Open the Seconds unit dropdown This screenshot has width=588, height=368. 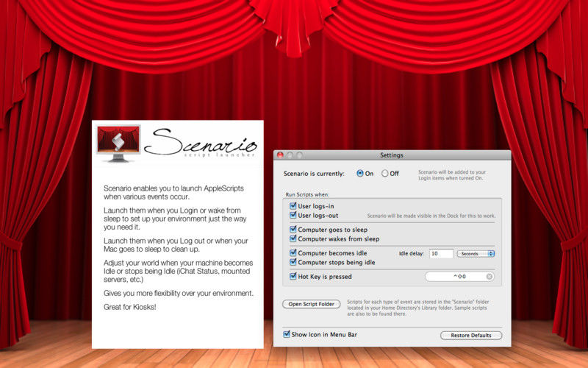pyautogui.click(x=476, y=253)
